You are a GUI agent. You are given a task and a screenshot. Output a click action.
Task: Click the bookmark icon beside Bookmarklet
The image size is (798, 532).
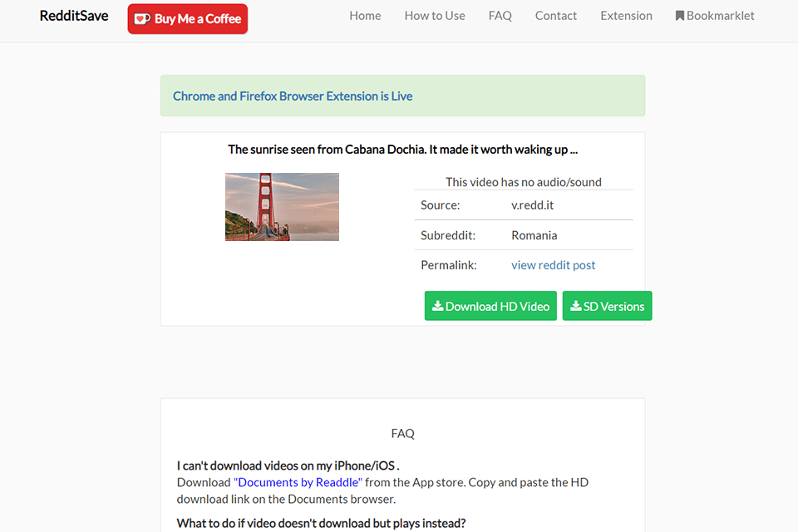[x=680, y=16]
